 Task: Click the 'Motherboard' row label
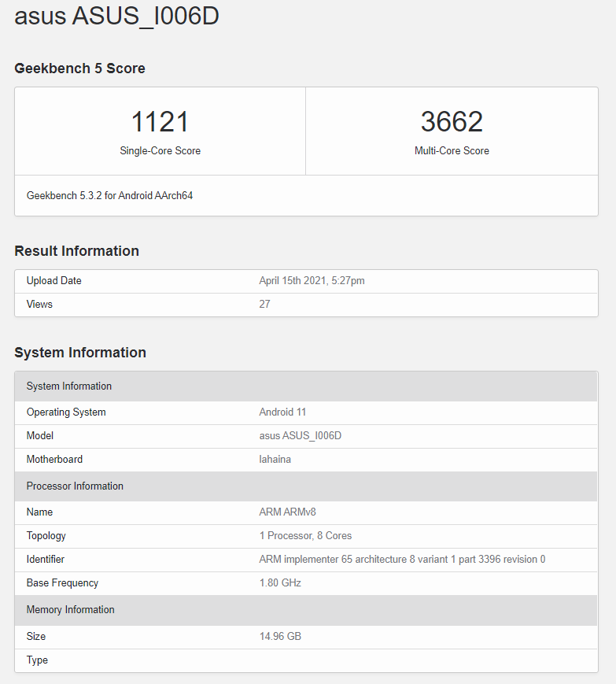[54, 460]
